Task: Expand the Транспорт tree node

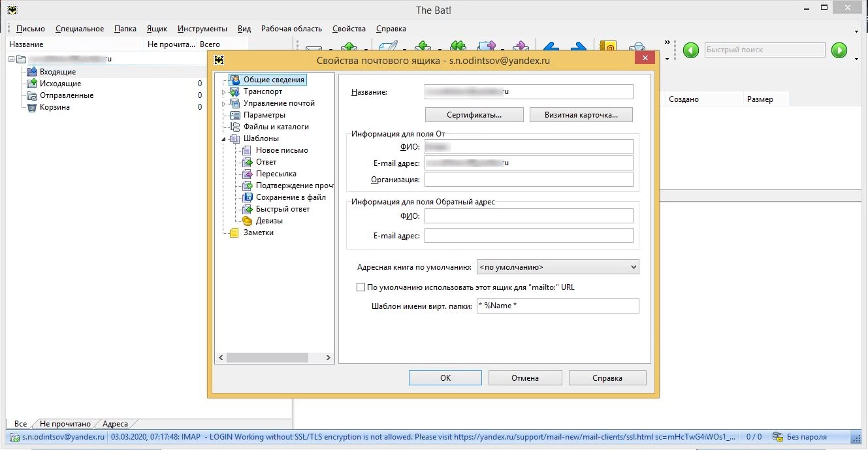Action: pos(223,92)
